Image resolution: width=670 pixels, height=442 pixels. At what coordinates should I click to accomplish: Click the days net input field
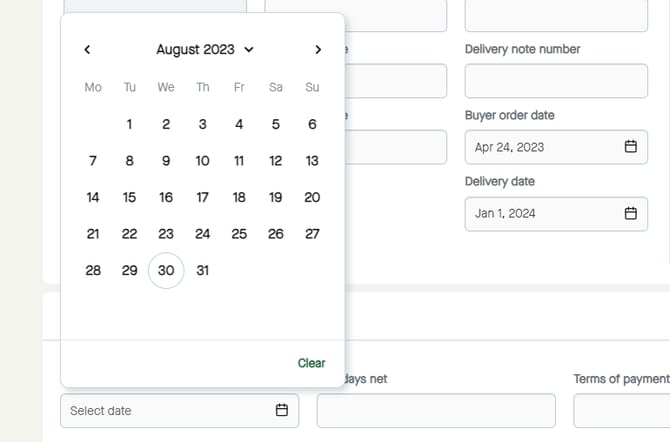point(435,410)
